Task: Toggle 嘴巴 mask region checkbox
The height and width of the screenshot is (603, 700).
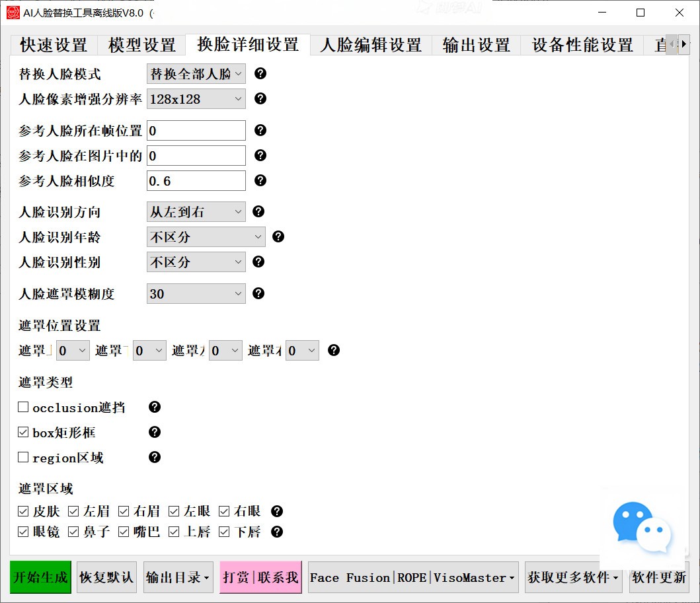Action: (124, 532)
